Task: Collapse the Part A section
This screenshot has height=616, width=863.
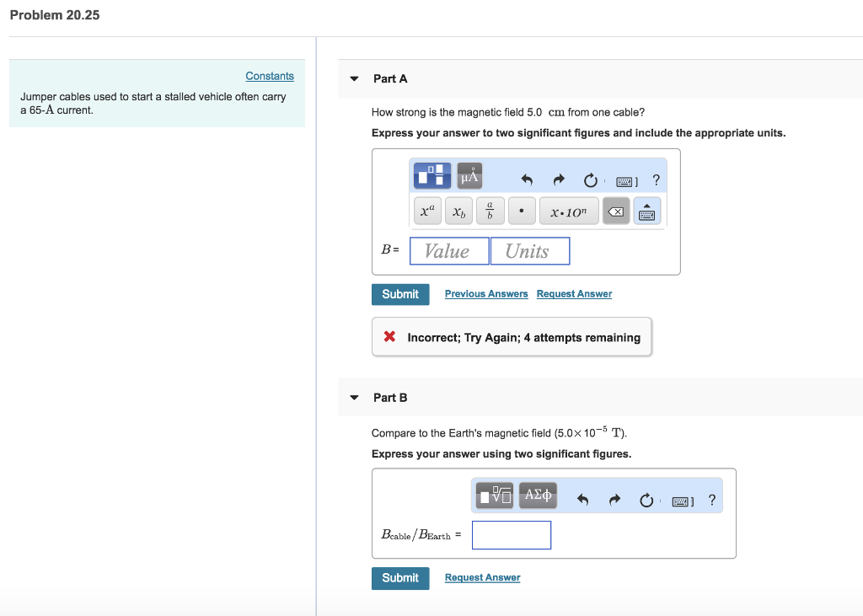Action: (x=355, y=79)
